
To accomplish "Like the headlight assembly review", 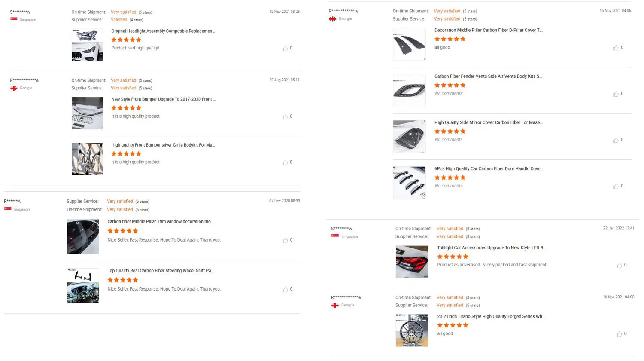I will point(285,49).
